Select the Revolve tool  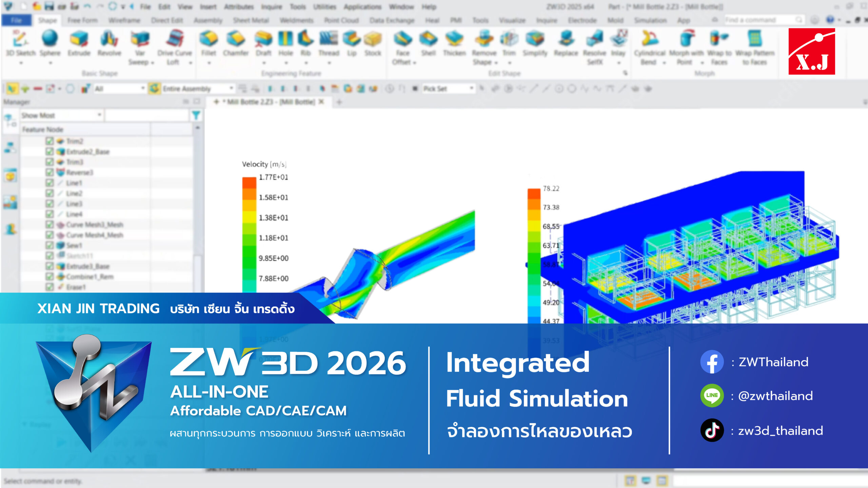point(109,39)
